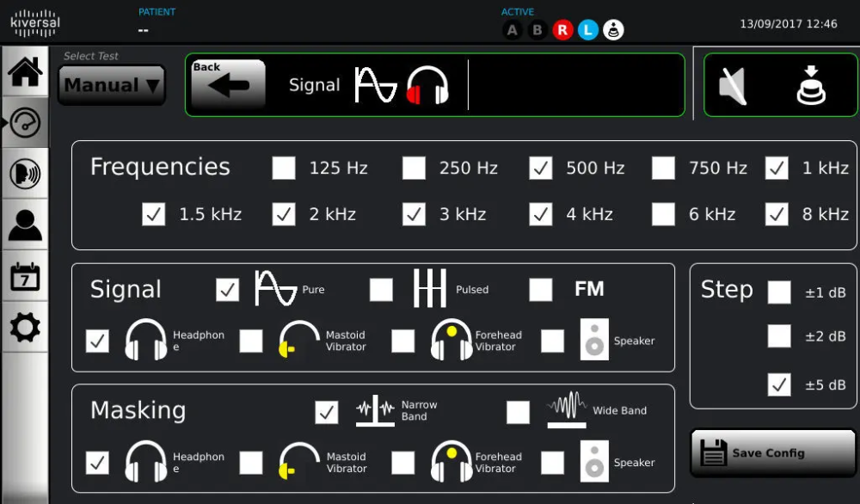Click the Back arrow button
This screenshot has width=860, height=504.
[x=228, y=84]
